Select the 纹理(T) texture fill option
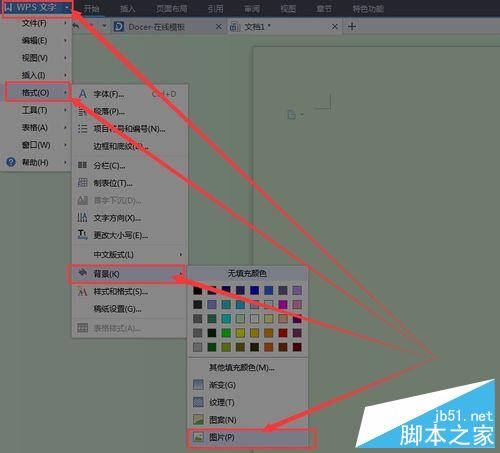 click(x=248, y=402)
